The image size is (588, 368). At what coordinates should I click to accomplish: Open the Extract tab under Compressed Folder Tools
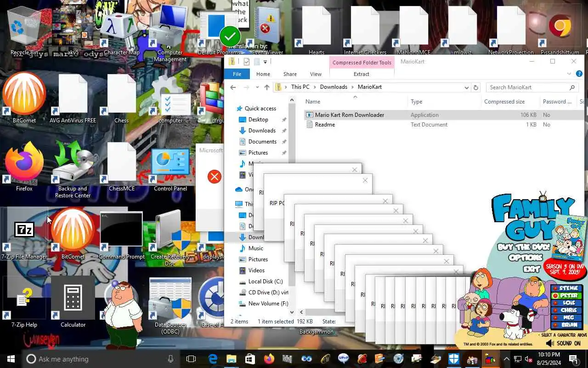click(362, 74)
